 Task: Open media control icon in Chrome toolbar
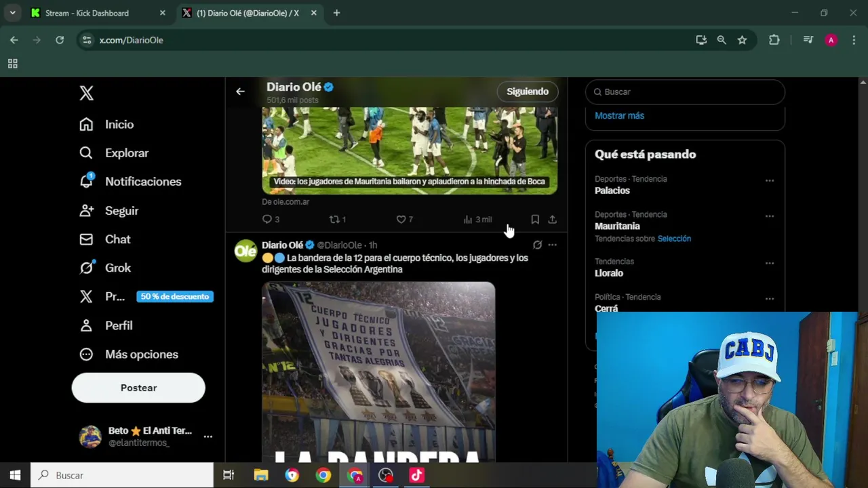tap(808, 40)
